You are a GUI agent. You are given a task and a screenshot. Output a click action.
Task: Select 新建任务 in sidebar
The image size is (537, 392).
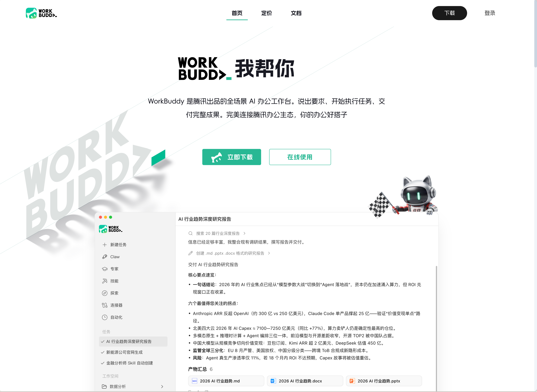pyautogui.click(x=118, y=245)
